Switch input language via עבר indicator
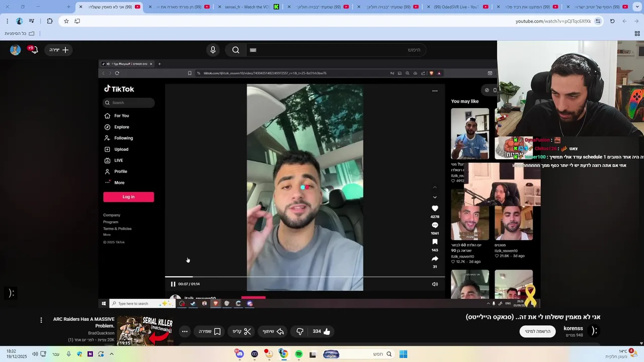Image resolution: width=644 pixels, height=362 pixels. tap(56, 354)
